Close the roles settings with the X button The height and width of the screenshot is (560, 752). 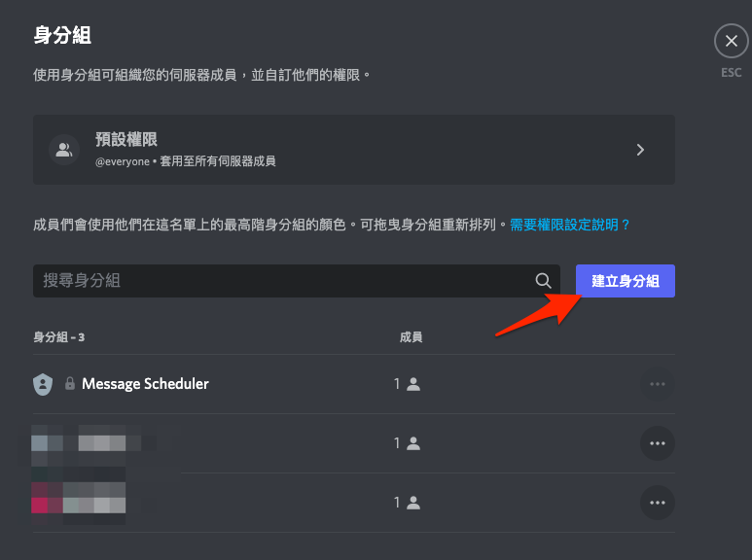coord(731,42)
